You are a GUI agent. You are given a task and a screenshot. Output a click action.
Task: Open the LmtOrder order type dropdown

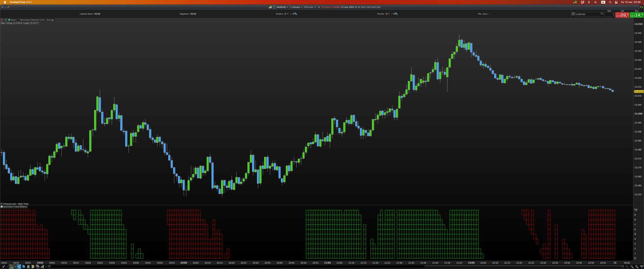pos(589,14)
